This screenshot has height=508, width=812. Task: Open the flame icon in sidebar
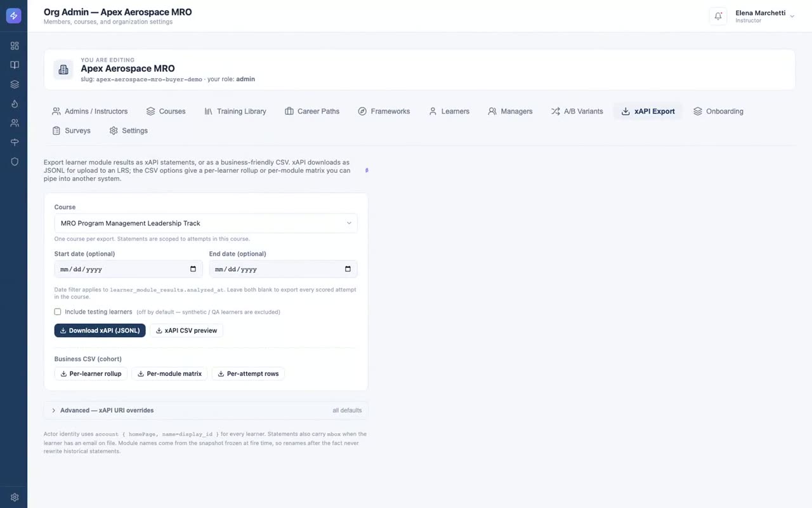[15, 104]
